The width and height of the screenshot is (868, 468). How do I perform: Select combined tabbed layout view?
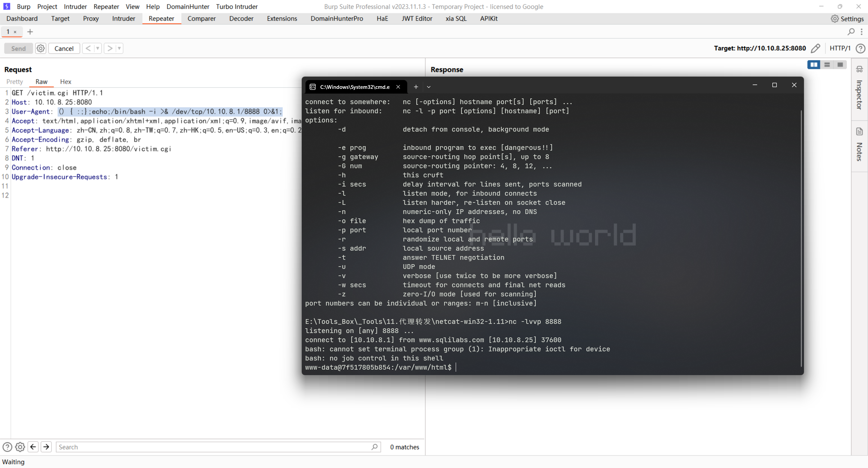840,64
